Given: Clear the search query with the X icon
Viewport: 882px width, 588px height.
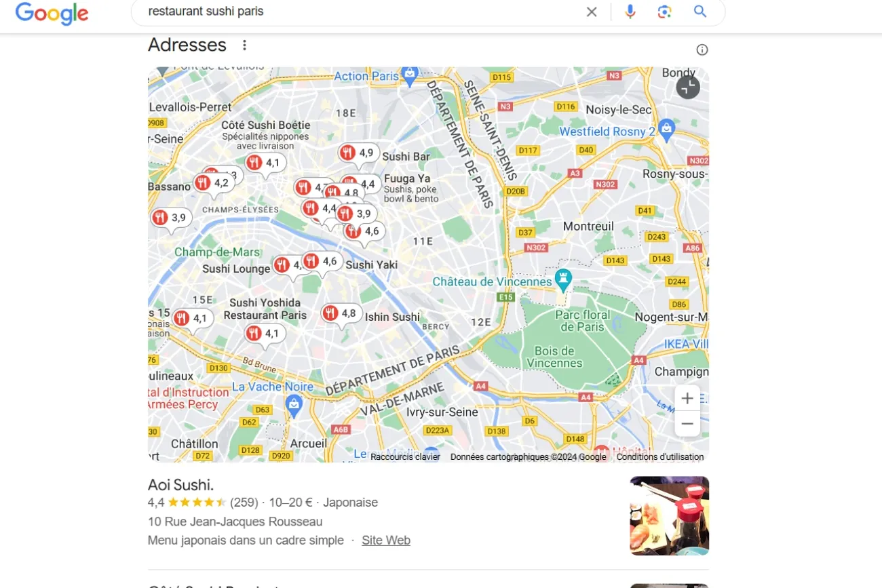Looking at the screenshot, I should 592,12.
